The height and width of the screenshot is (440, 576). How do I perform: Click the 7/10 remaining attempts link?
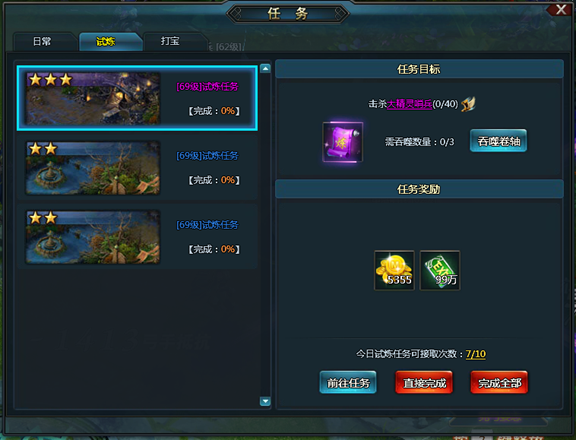click(476, 354)
